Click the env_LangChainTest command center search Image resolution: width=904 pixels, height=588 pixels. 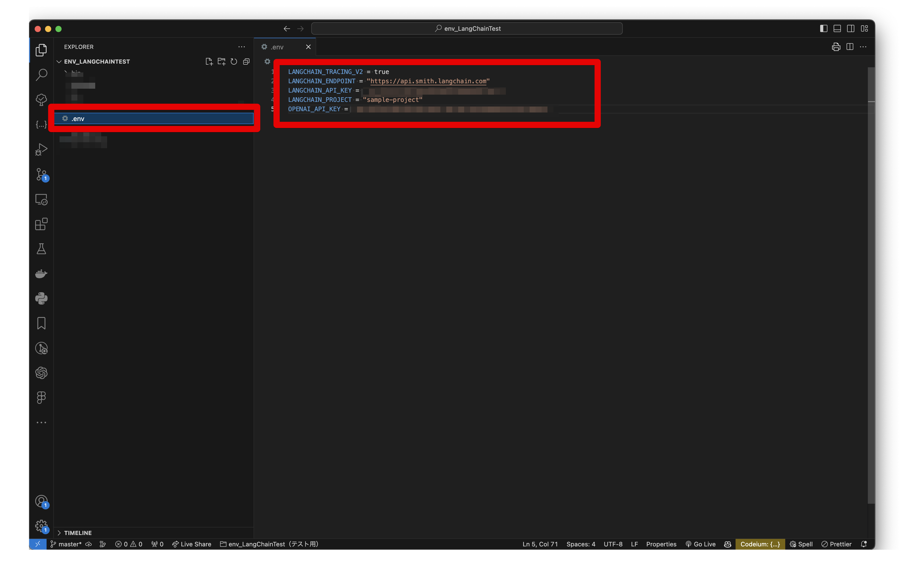click(467, 28)
